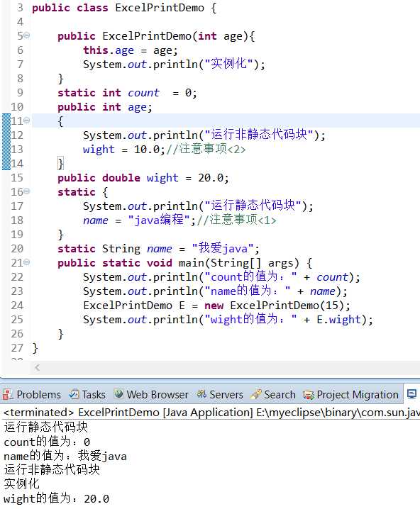Click console output 'wight的值为: 20.0'
Image resolution: width=420 pixels, height=509 pixels.
57,498
